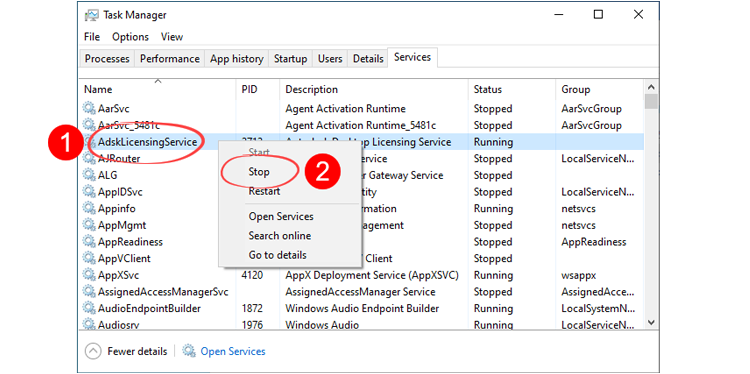Viewport: 750px width, 374px height.
Task: Click the ALG service gear icon
Action: pos(89,175)
